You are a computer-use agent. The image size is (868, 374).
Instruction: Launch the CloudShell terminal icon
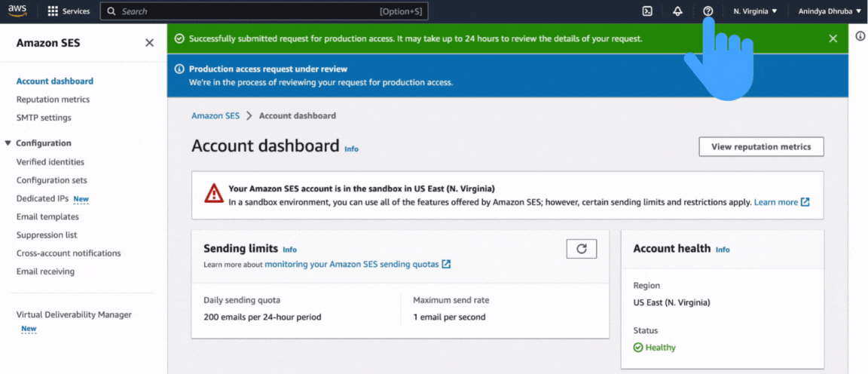point(646,11)
